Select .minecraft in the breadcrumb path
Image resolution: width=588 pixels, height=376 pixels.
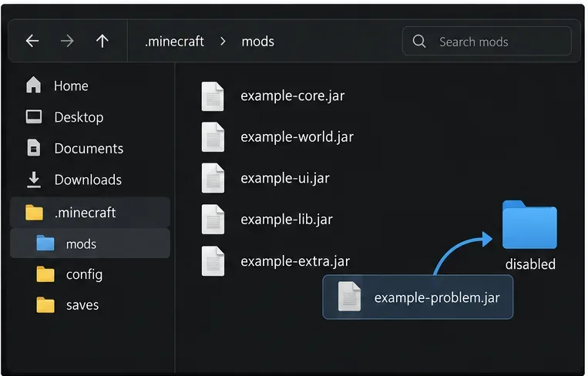pos(174,42)
